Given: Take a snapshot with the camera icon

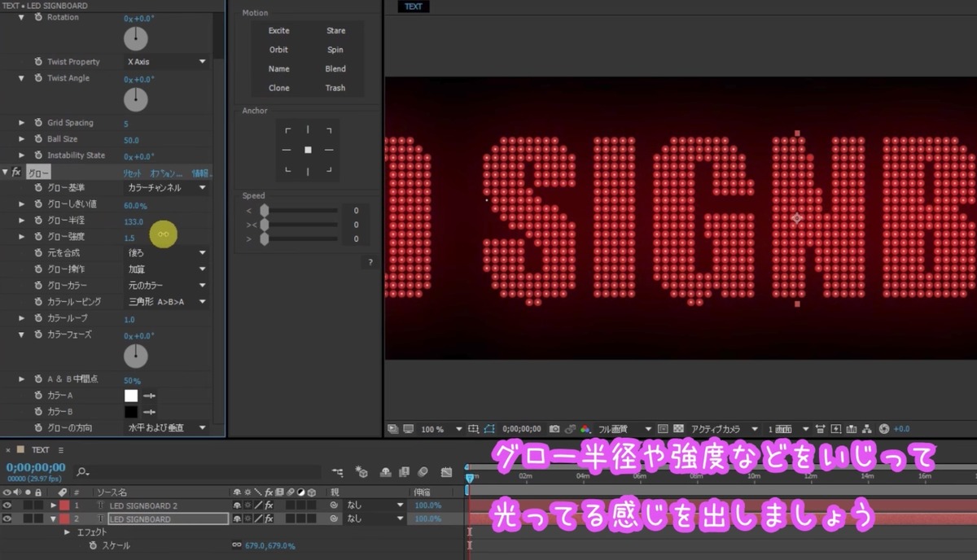Looking at the screenshot, I should tap(554, 428).
